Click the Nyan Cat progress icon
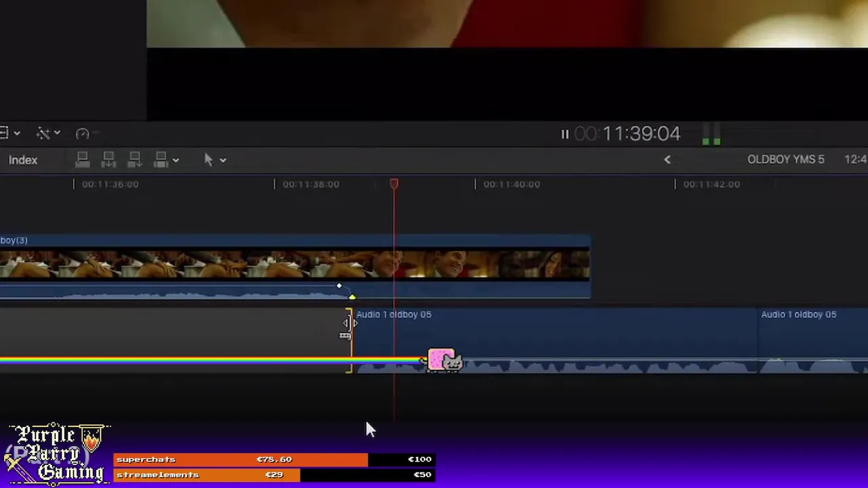Screen dimensions: 868x488 coord(443,360)
